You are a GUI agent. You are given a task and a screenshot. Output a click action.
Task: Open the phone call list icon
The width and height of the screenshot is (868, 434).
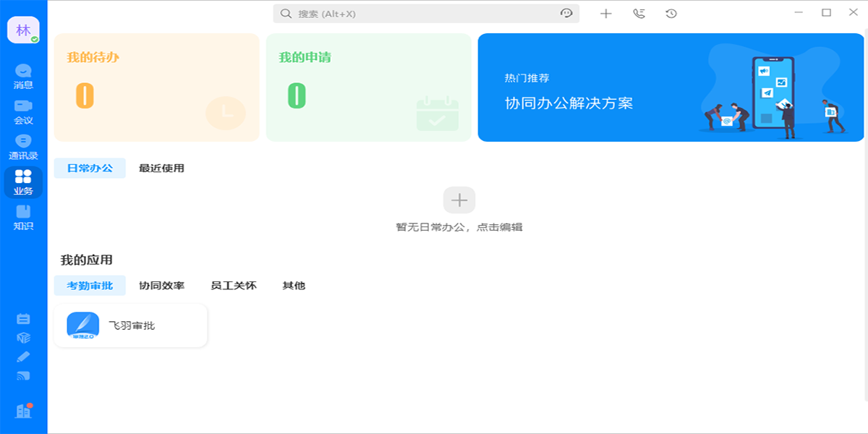pyautogui.click(x=639, y=13)
